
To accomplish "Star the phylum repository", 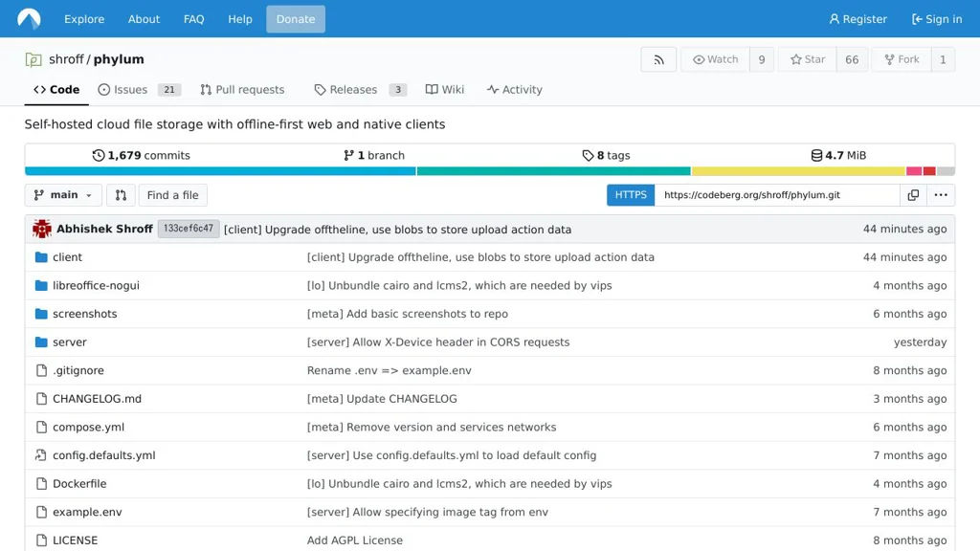I will tap(808, 59).
